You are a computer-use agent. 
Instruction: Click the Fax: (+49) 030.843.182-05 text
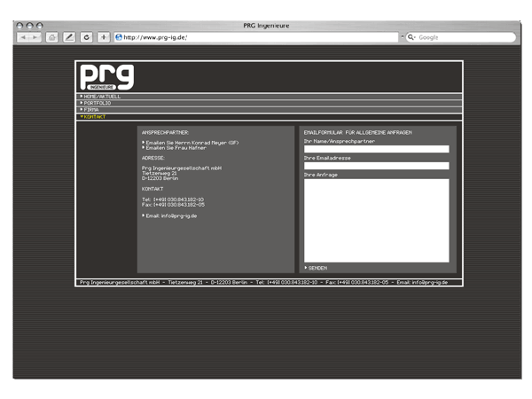tap(174, 205)
